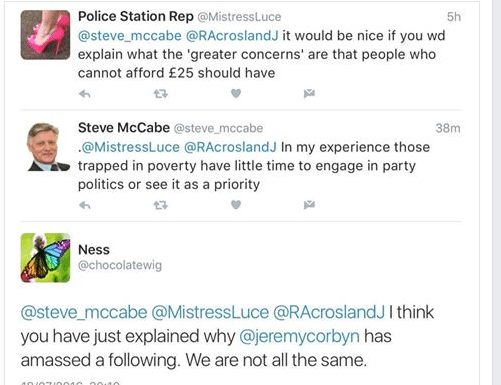The image size is (501, 385).
Task: Open pink high heel profile picture
Action: [45, 35]
